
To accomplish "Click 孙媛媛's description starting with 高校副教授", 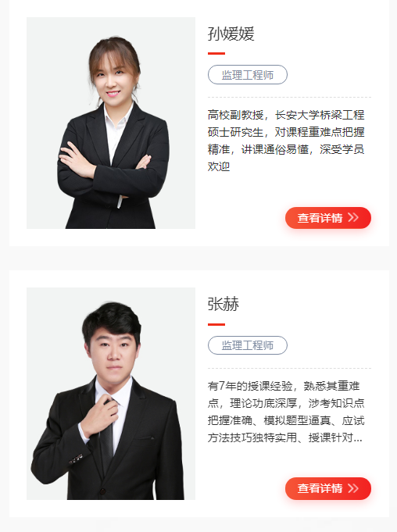I will 286,141.
